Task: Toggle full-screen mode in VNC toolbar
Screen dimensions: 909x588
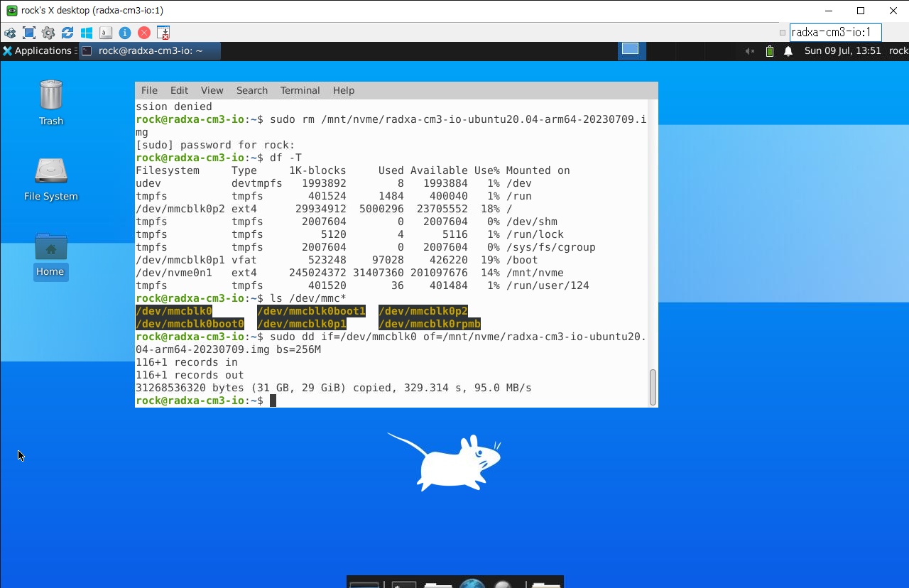Action: click(x=29, y=33)
